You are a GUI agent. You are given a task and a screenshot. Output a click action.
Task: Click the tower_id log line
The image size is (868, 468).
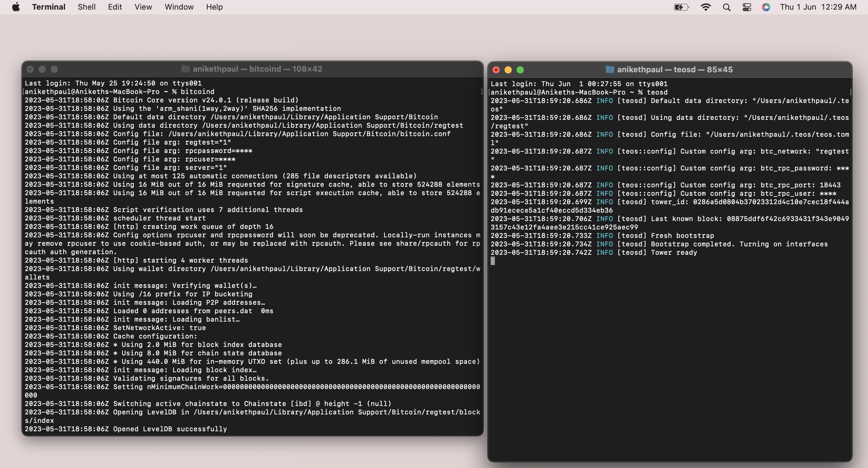(x=670, y=206)
